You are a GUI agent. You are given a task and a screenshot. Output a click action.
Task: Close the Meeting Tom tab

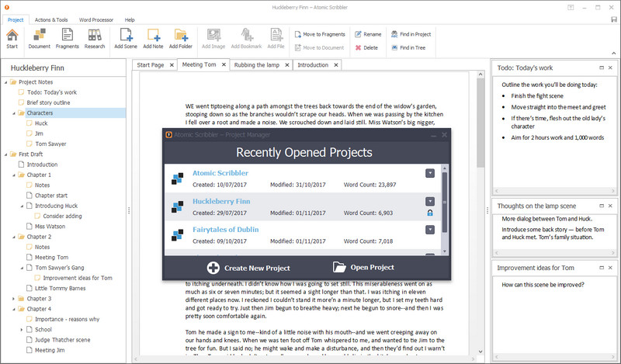point(224,64)
